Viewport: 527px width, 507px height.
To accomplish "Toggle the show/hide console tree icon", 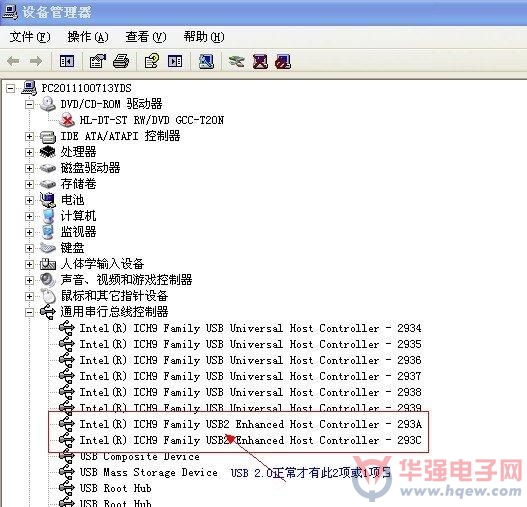I will [67, 61].
